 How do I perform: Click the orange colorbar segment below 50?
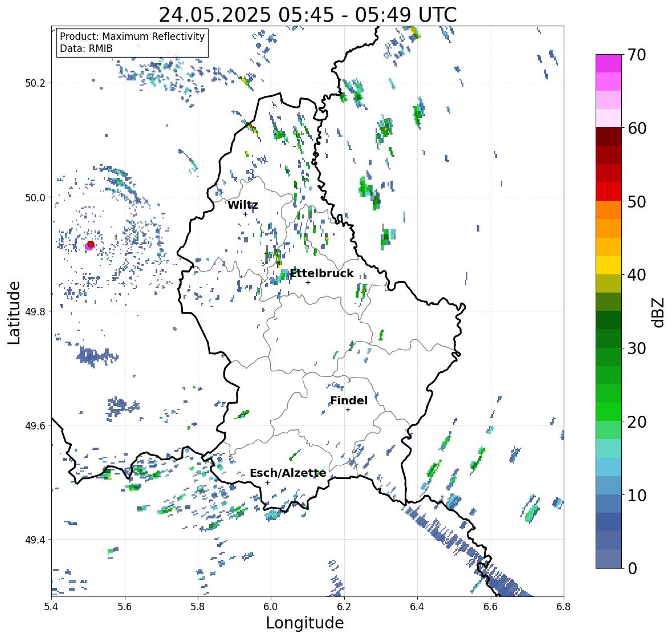click(609, 210)
